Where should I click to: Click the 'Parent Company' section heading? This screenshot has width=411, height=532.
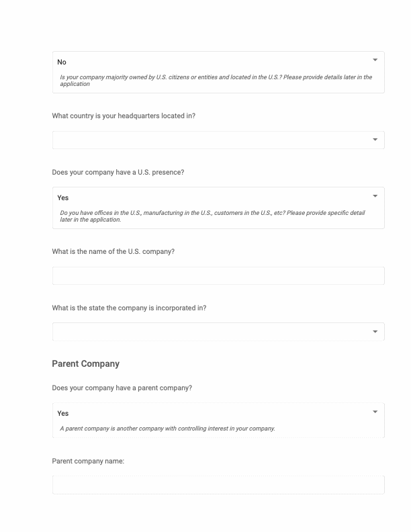(x=86, y=364)
